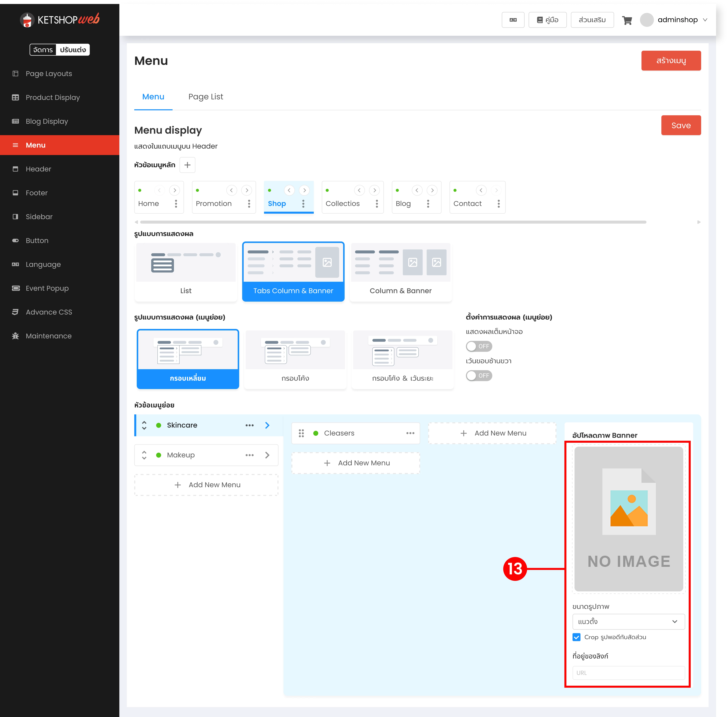Open the more options dots for Skincare

pos(249,425)
